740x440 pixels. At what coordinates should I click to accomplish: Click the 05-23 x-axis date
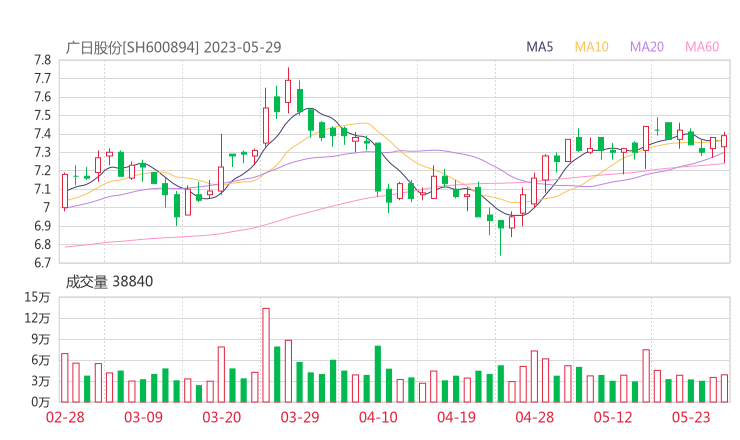pos(690,417)
